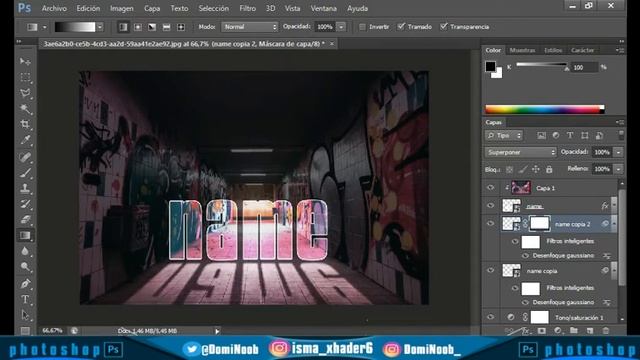Click lock all layer padlock icon

pos(549,169)
